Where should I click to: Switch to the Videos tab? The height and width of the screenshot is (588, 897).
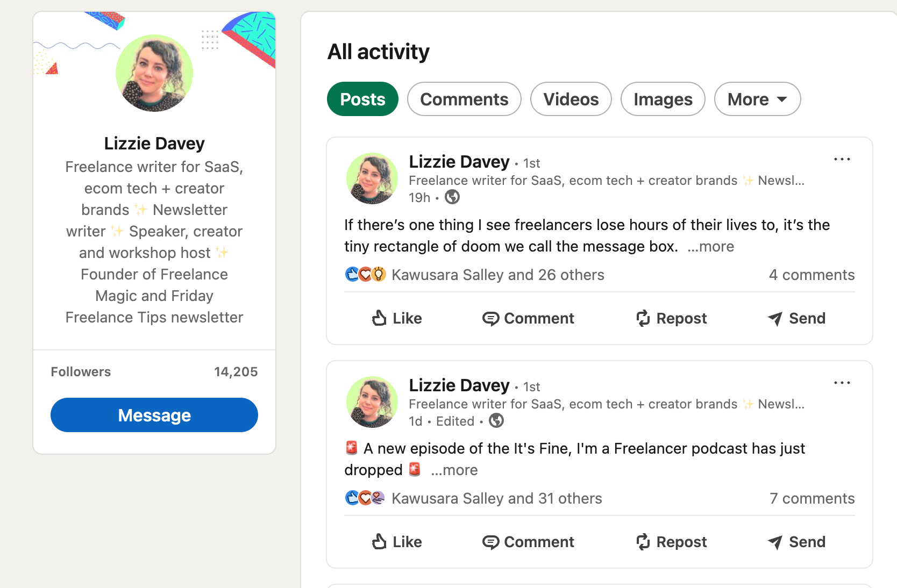click(571, 99)
